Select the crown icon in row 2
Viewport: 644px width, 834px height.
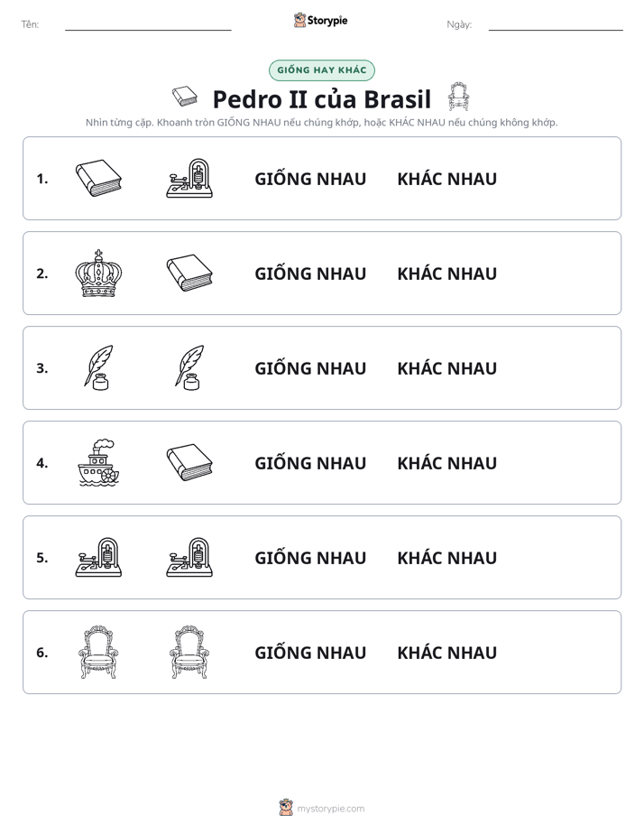[x=98, y=273]
